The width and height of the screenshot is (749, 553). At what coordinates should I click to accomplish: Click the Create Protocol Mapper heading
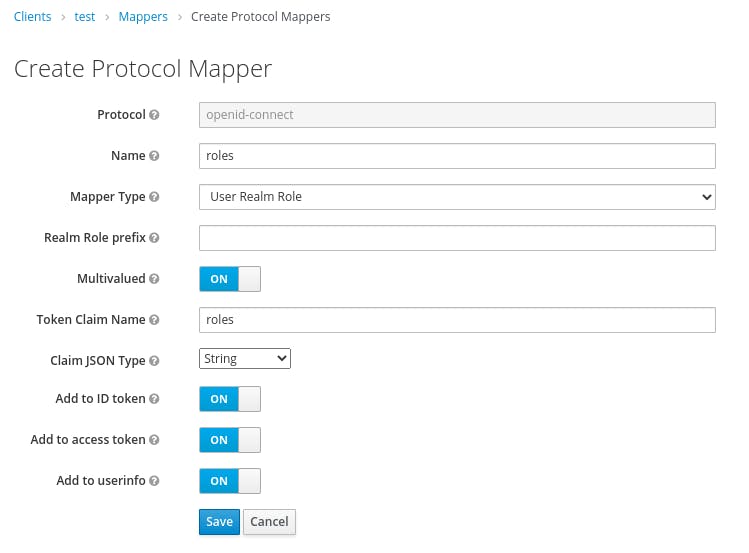click(143, 69)
